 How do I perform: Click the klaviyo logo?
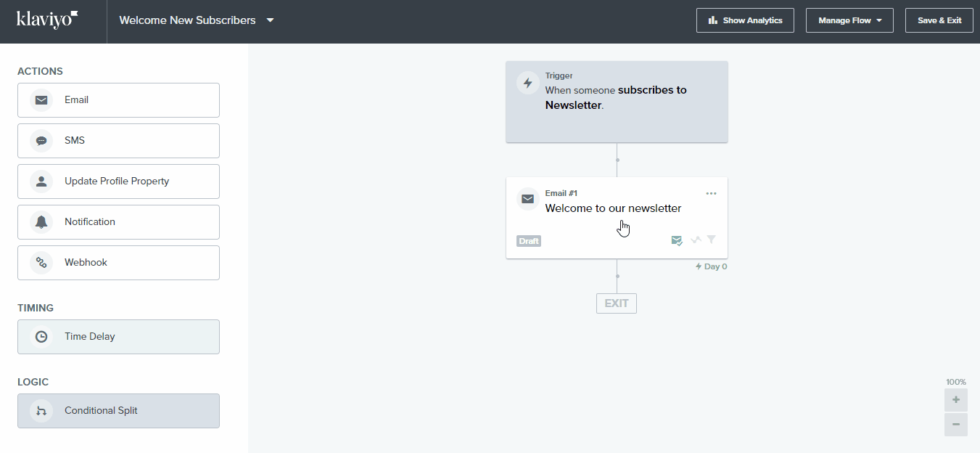click(46, 20)
